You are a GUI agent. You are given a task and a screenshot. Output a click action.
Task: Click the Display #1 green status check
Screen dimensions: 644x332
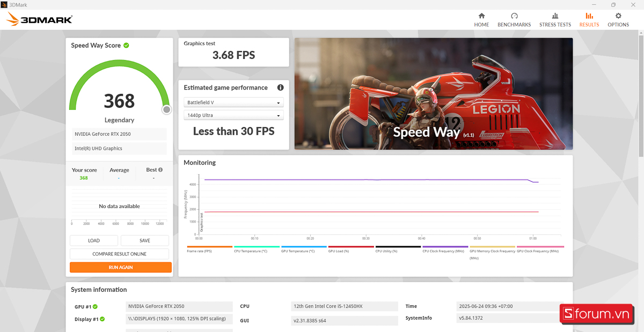pyautogui.click(x=102, y=319)
